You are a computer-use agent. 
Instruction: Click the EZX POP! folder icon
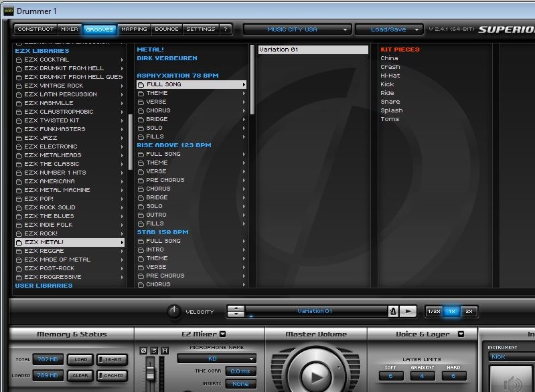19,199
